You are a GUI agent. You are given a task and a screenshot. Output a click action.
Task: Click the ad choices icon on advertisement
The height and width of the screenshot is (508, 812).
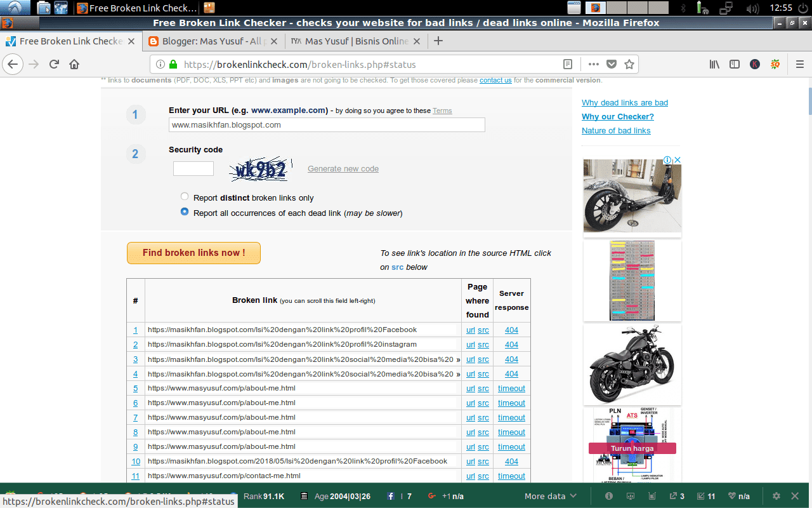pos(669,160)
